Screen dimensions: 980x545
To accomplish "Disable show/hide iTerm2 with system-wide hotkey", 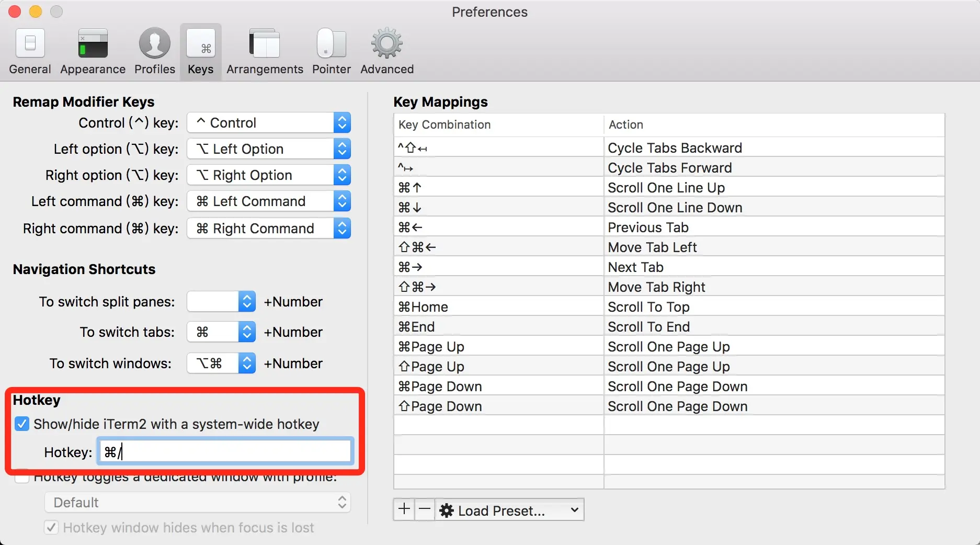I will (21, 424).
